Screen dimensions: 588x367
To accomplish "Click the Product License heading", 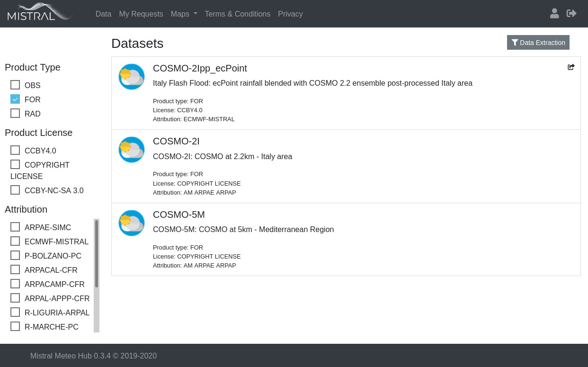I will pos(39,133).
